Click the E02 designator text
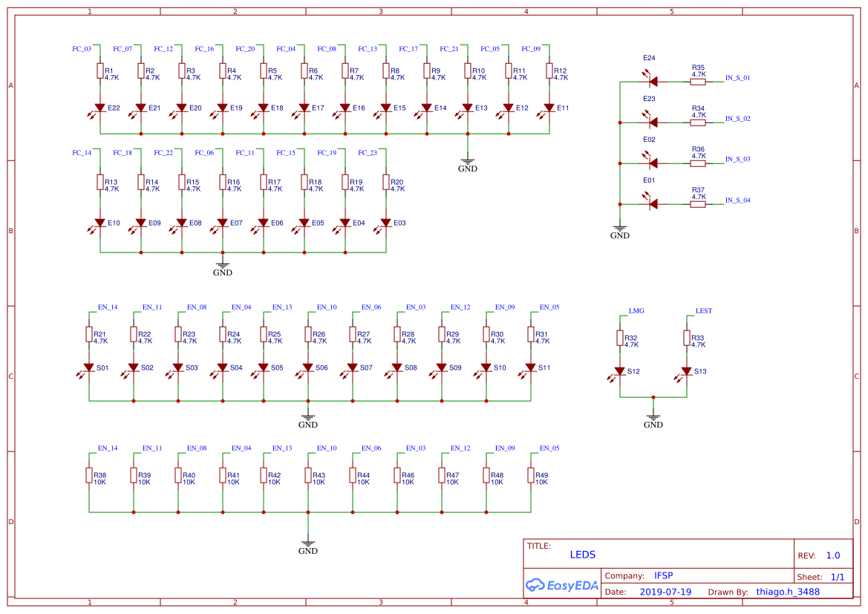 coord(649,140)
